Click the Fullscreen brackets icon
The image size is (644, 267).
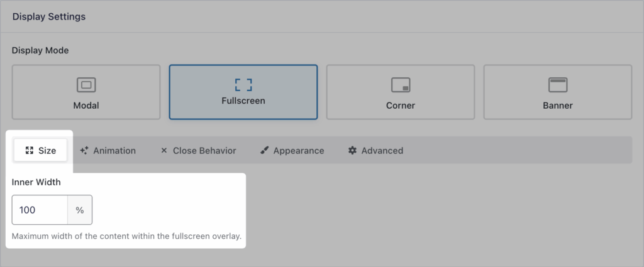click(x=243, y=84)
